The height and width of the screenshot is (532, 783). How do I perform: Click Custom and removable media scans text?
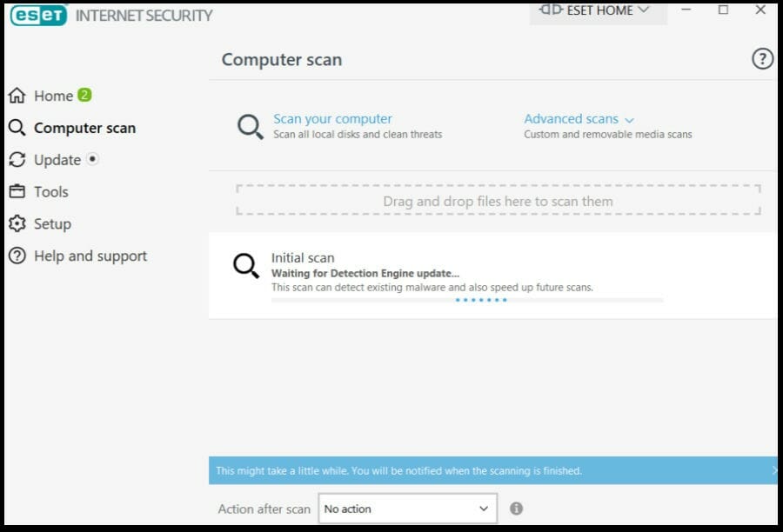coord(608,134)
